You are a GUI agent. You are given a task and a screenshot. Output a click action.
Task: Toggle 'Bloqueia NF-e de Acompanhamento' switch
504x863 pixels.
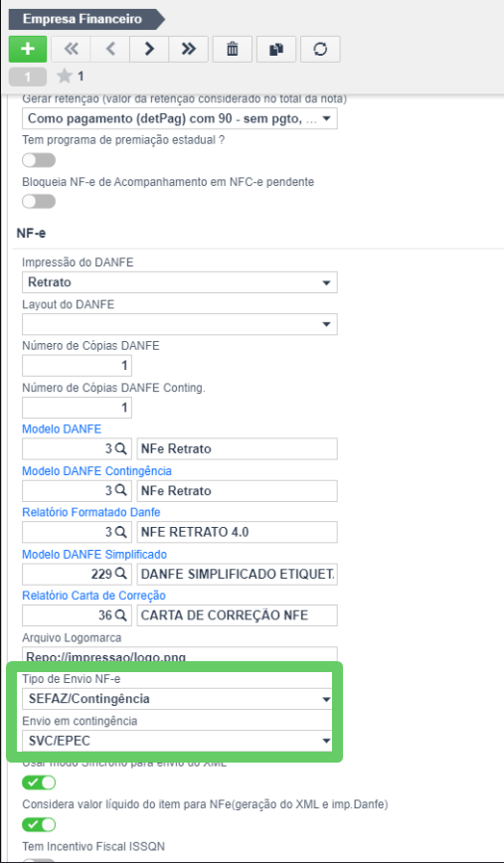tap(39, 202)
